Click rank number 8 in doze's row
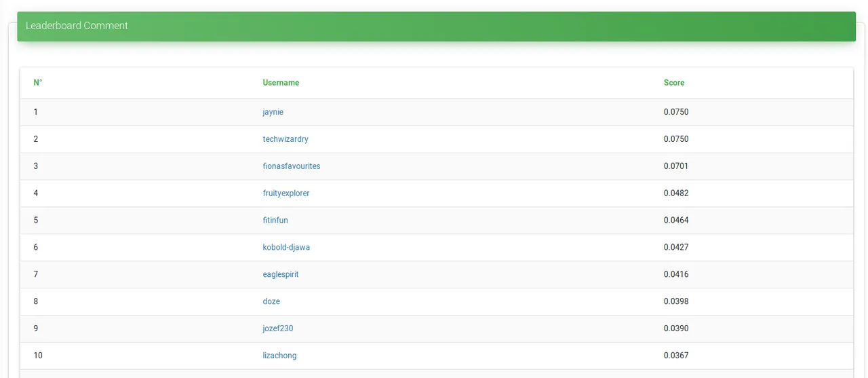The height and width of the screenshot is (378, 868). (36, 301)
